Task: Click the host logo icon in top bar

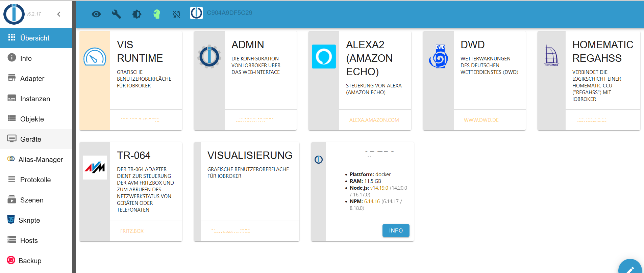Action: click(196, 13)
